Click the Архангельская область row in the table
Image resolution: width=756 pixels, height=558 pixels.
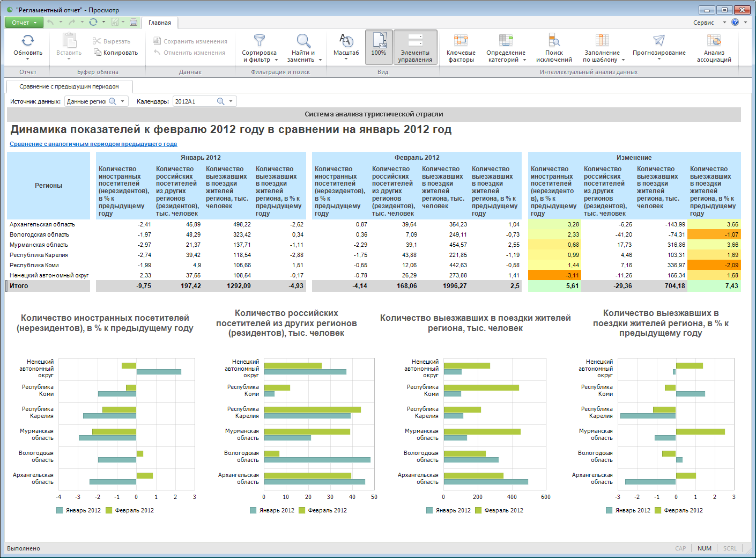[42, 224]
